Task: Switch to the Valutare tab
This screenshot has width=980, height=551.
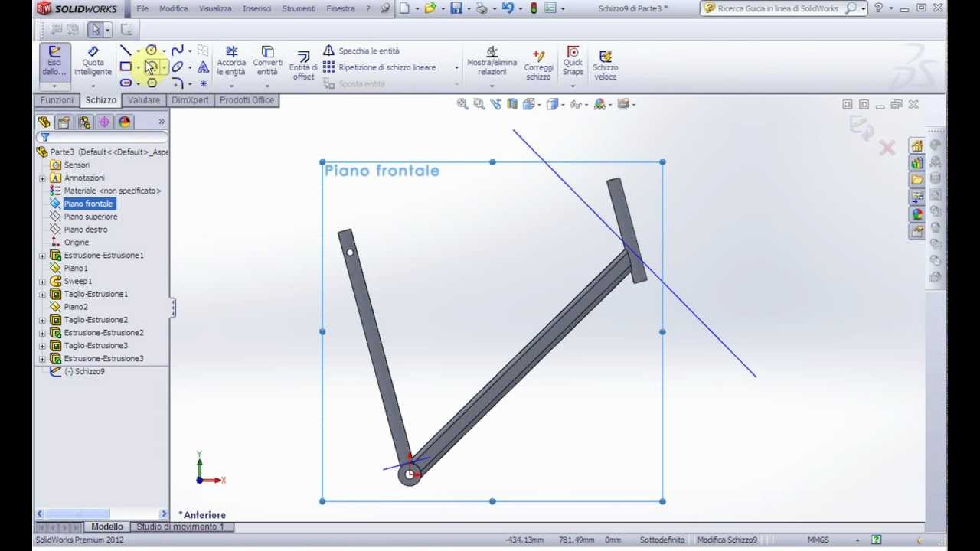Action: [x=144, y=100]
